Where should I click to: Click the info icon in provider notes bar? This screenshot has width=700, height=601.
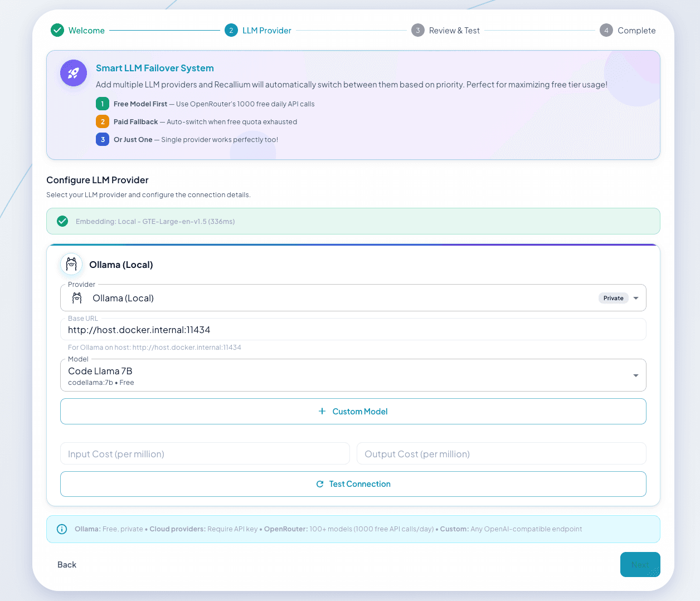(x=62, y=529)
